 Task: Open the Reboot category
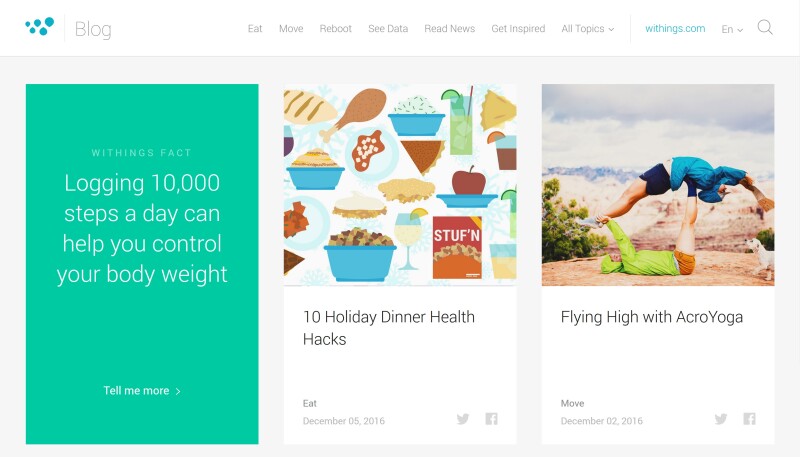pos(335,29)
